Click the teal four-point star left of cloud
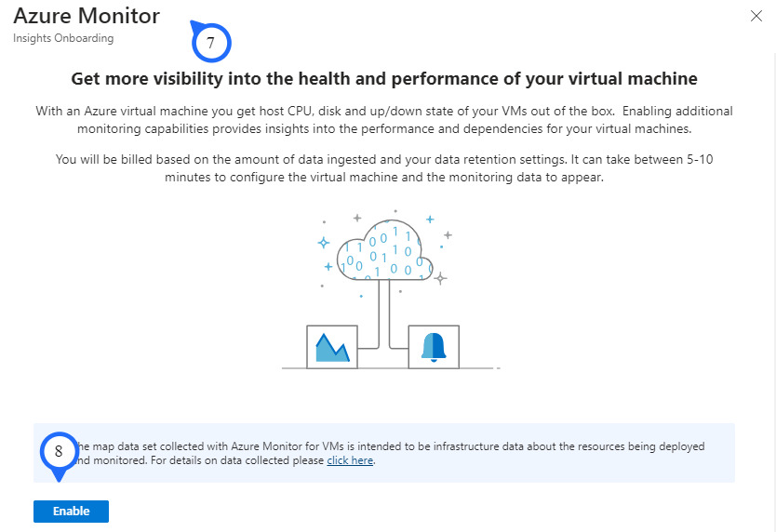Viewport: 776px width, 532px height. 324,242
